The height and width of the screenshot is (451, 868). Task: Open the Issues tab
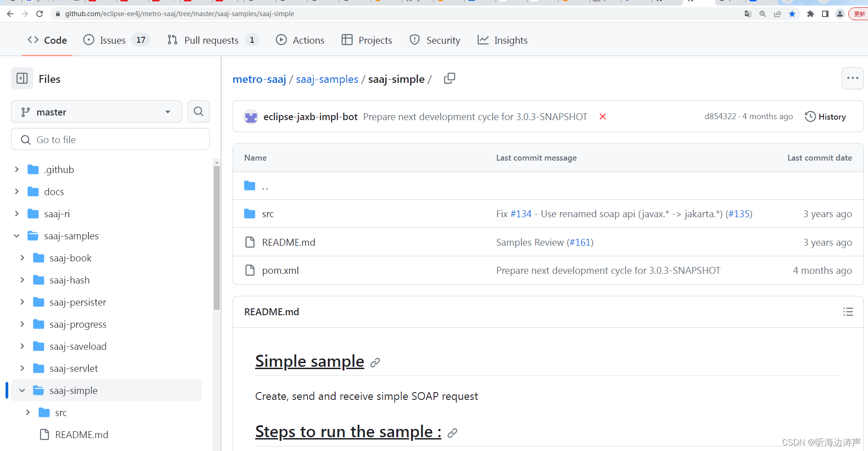tap(116, 40)
